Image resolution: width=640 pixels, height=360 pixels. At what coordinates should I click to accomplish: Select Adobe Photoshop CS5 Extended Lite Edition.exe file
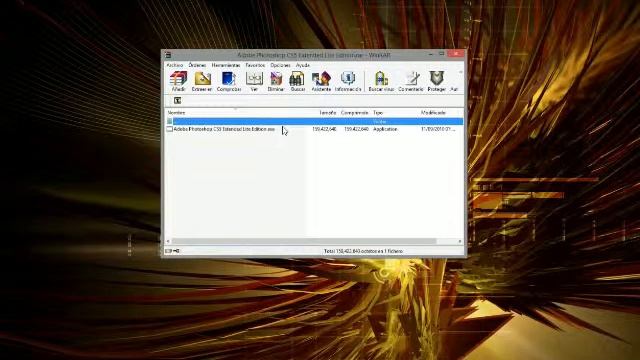224,129
